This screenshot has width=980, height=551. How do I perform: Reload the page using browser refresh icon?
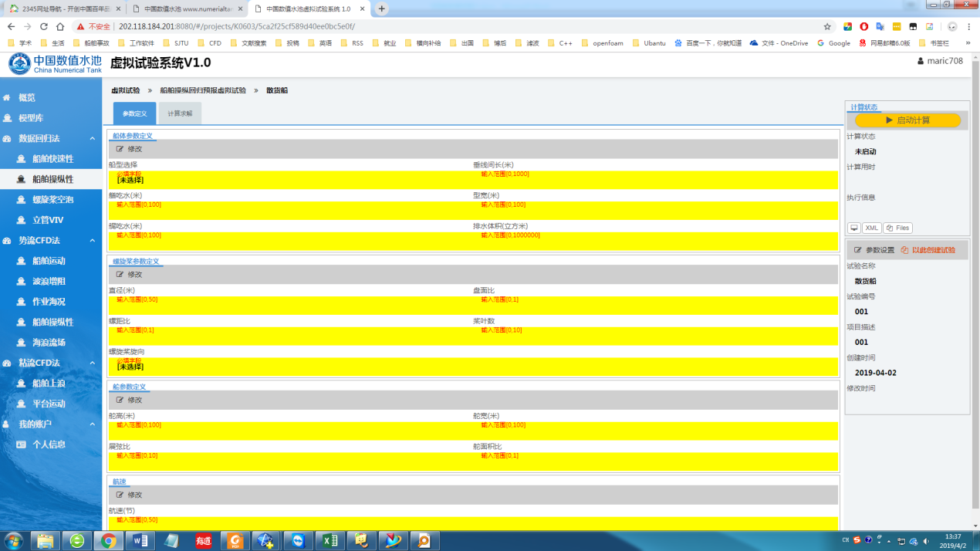click(x=44, y=26)
